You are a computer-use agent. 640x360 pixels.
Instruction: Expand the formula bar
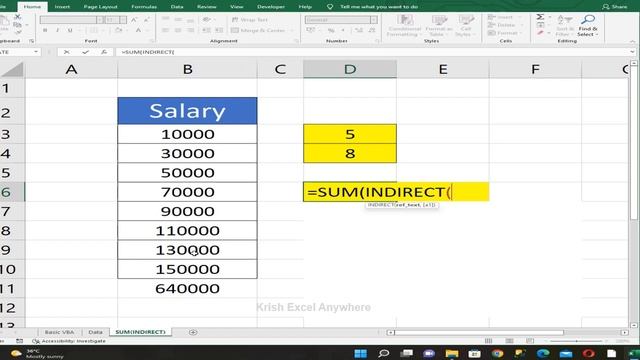pos(632,52)
